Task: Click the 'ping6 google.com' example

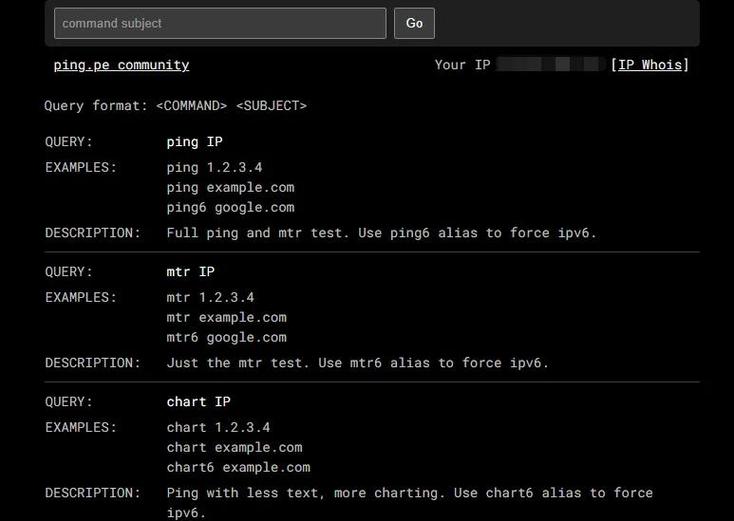Action: click(230, 208)
